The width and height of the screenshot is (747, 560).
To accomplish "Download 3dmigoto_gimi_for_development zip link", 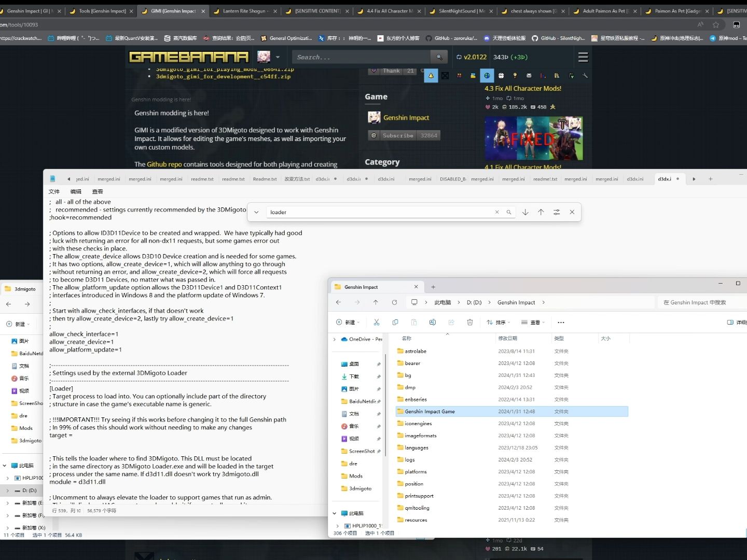I will [x=224, y=76].
